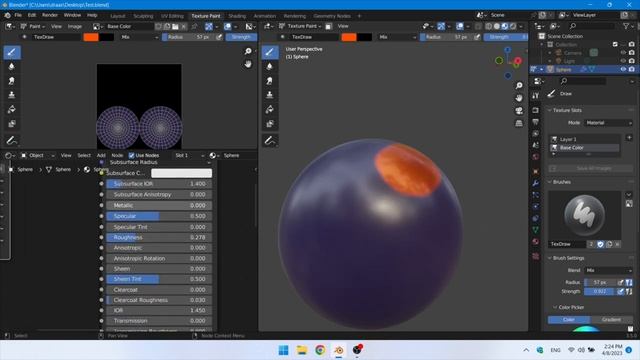This screenshot has width=640, height=360.
Task: Open the Object Data green triangle tab
Action: [536, 230]
